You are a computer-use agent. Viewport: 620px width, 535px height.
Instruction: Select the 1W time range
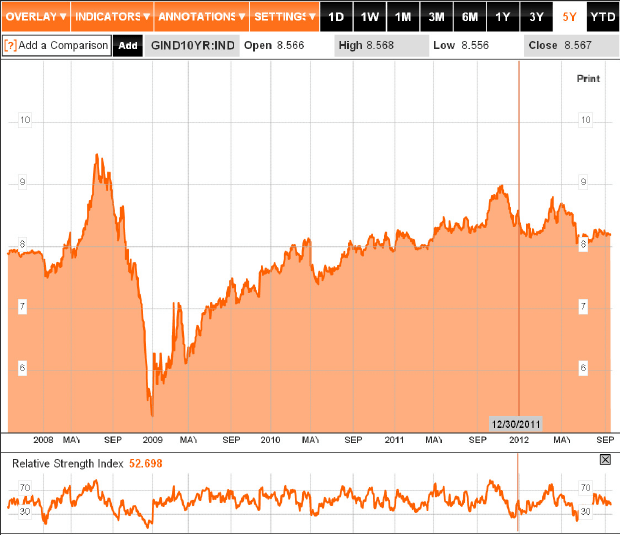(370, 17)
